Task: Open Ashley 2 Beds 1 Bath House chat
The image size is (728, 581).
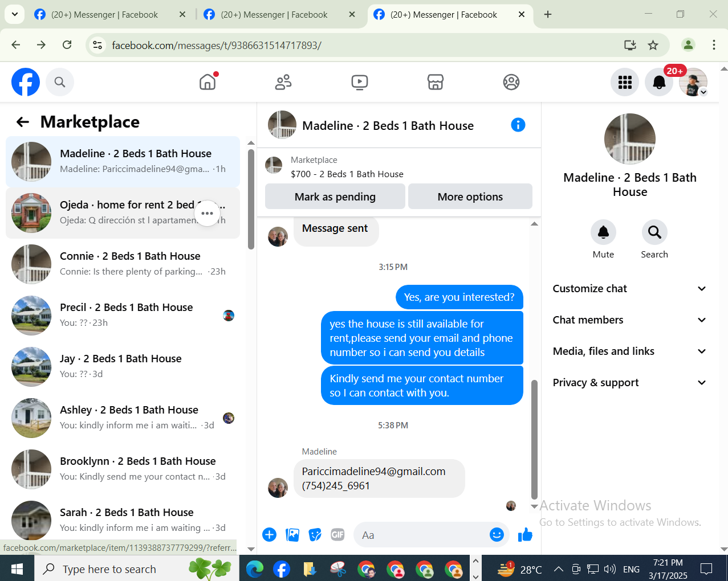Action: pyautogui.click(x=123, y=418)
